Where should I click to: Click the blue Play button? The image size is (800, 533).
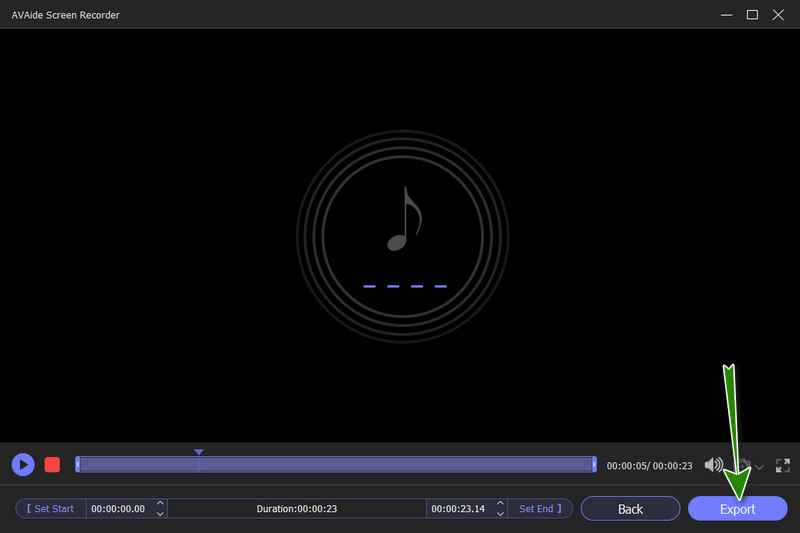pos(23,465)
